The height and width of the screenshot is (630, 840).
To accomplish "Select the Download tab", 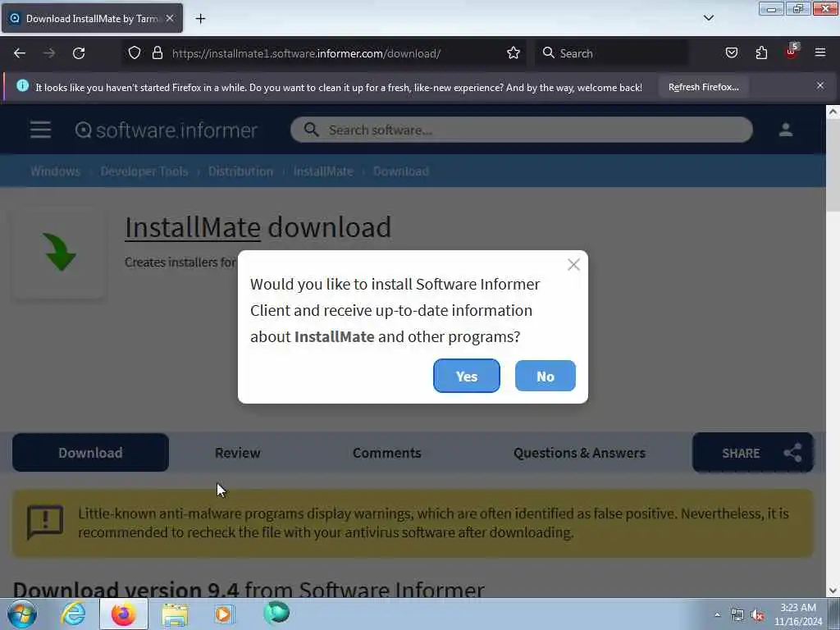I will pos(90,453).
